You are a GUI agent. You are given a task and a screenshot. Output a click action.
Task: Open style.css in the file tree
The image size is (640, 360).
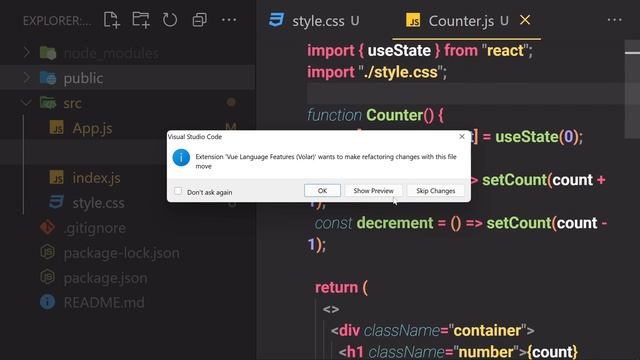98,203
